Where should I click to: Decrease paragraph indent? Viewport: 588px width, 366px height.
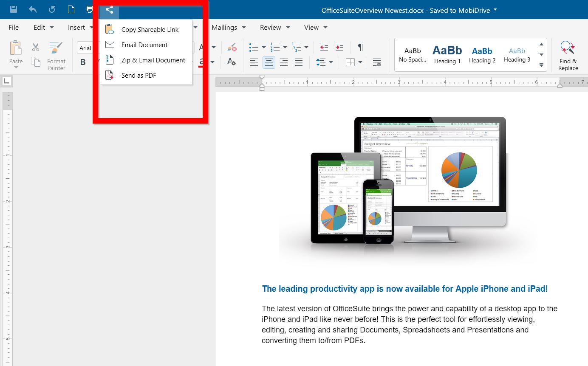pos(324,47)
